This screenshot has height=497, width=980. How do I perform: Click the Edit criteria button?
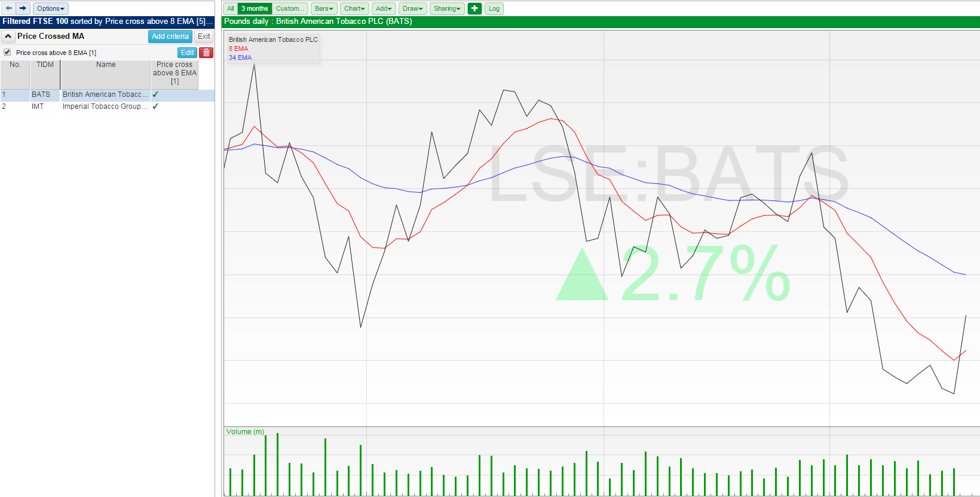tap(187, 53)
